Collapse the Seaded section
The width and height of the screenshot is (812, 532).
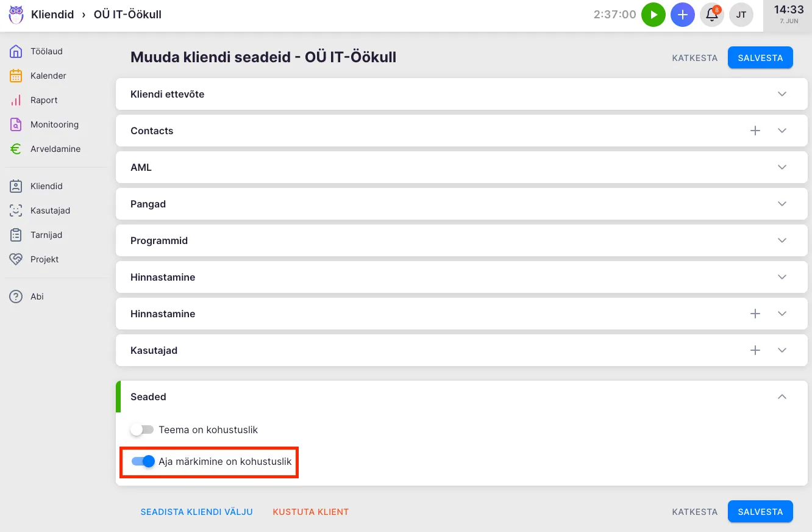tap(782, 397)
